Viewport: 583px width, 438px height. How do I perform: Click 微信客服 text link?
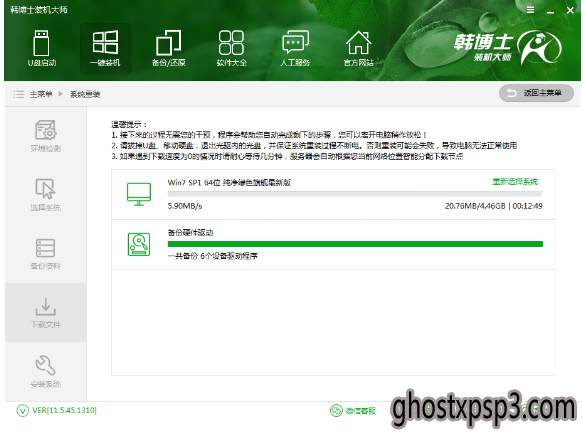pos(361,411)
